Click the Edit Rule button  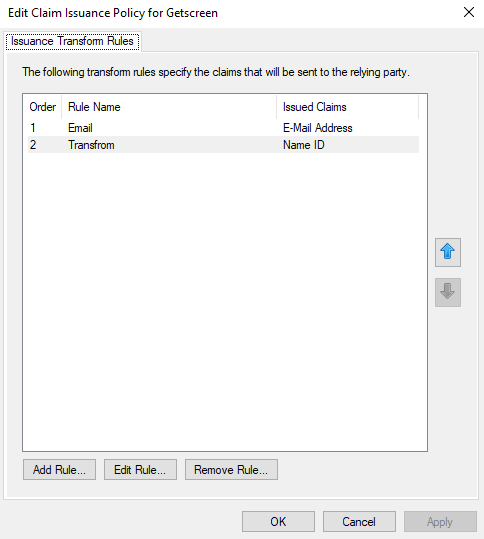pos(140,470)
